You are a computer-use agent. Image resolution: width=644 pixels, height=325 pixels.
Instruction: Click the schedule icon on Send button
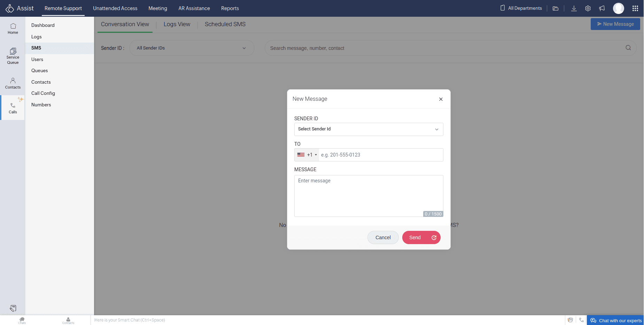434,237
